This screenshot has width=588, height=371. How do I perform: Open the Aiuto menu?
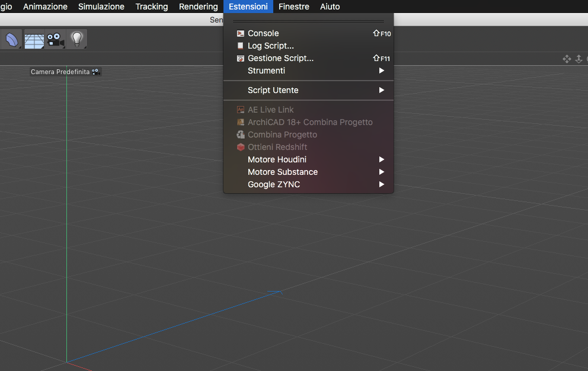[330, 7]
